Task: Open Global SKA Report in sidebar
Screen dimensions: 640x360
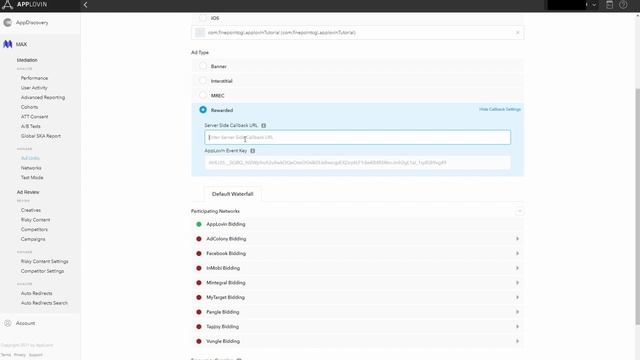Action: [x=41, y=136]
